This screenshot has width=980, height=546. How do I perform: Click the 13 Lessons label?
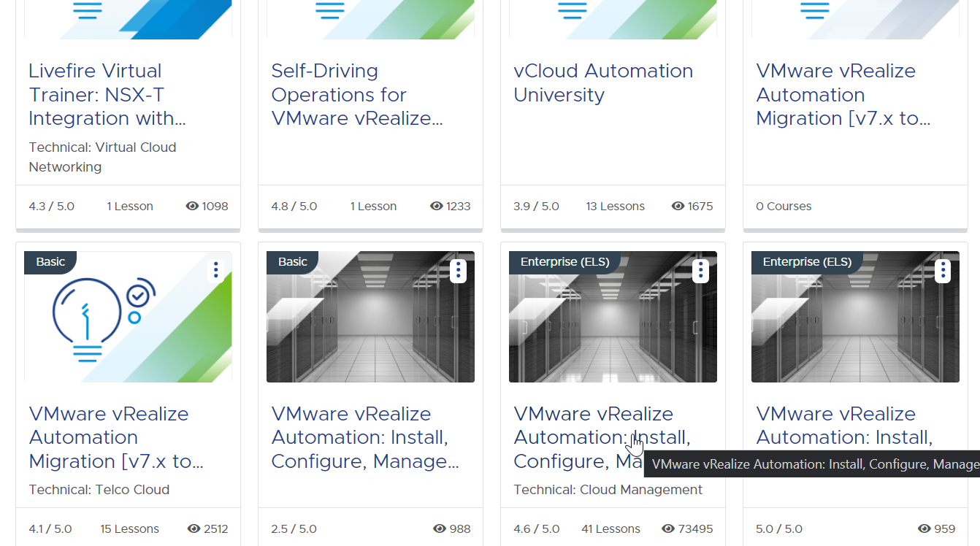pyautogui.click(x=615, y=207)
